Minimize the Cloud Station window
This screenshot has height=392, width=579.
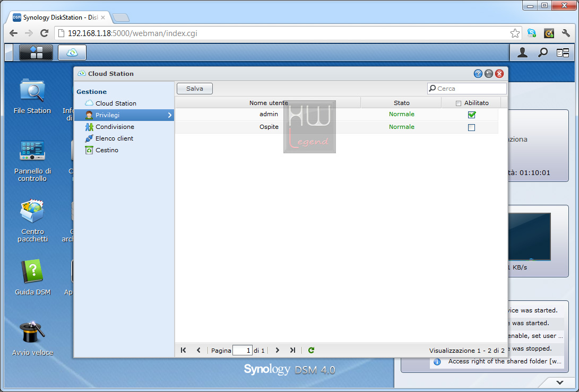tap(489, 74)
